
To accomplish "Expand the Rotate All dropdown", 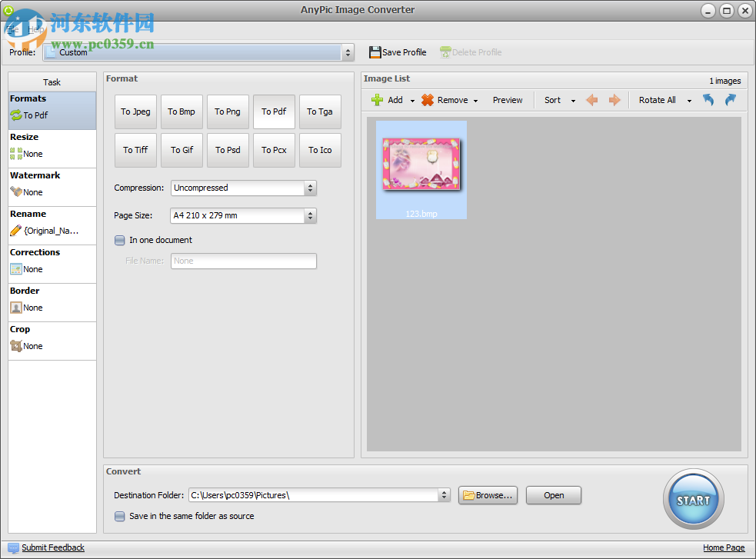I will point(689,100).
